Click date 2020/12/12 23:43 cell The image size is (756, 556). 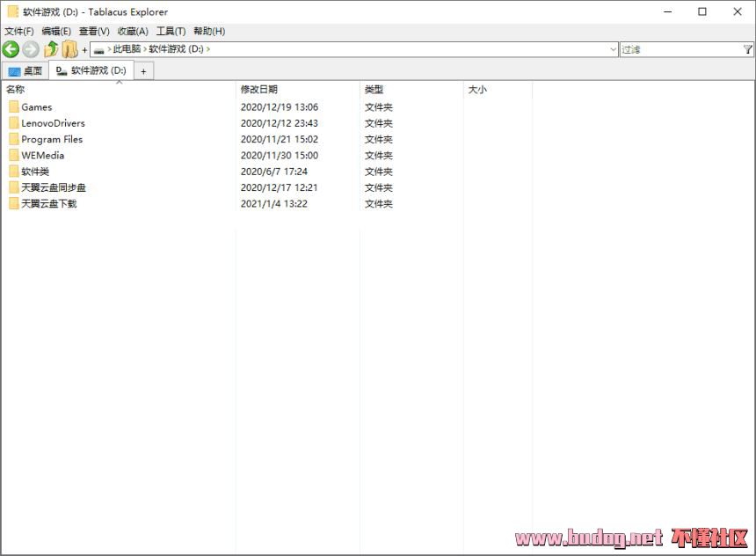pos(280,123)
